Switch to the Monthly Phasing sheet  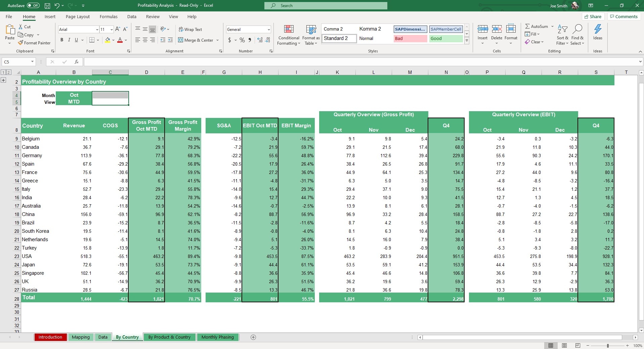[x=217, y=337]
